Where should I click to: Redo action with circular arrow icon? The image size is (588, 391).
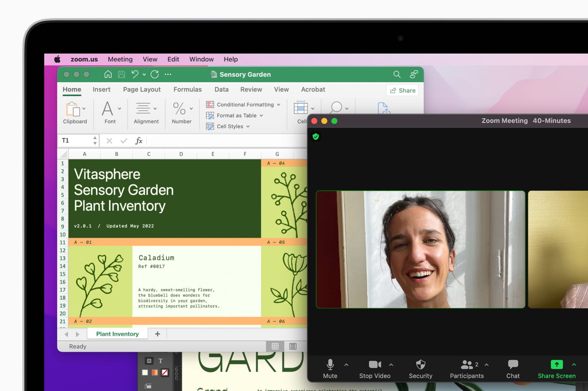(x=155, y=74)
